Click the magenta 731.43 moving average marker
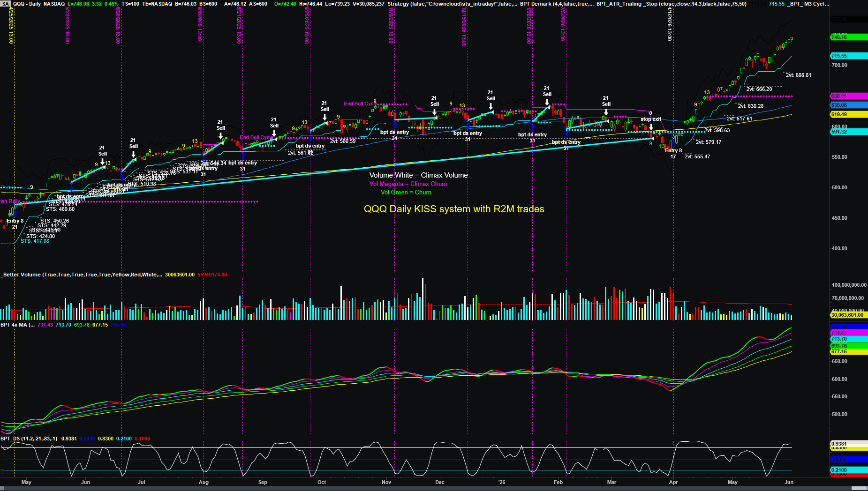The width and height of the screenshot is (868, 491). (849, 333)
